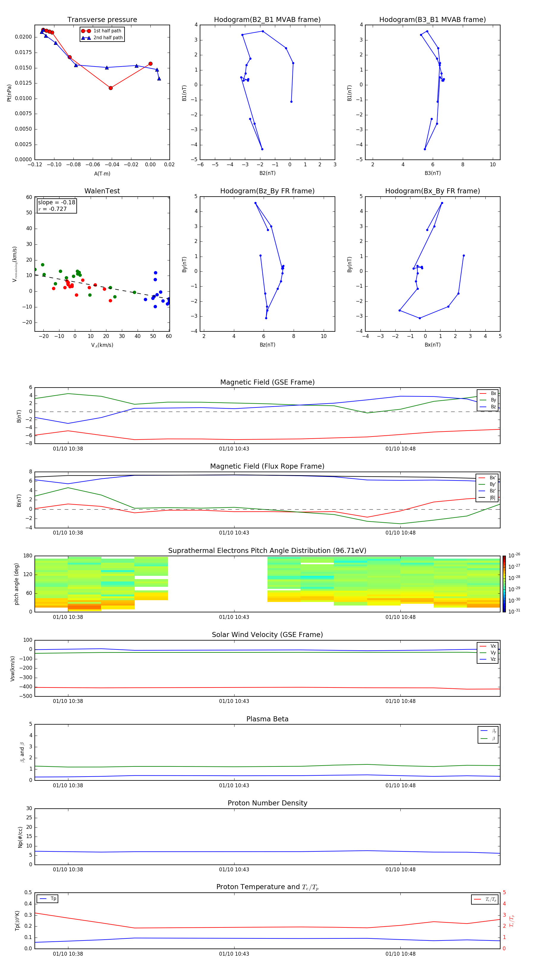The image size is (535, 980).
Task: Click the 'Transverse pressure' plot title
Action: click(x=102, y=20)
